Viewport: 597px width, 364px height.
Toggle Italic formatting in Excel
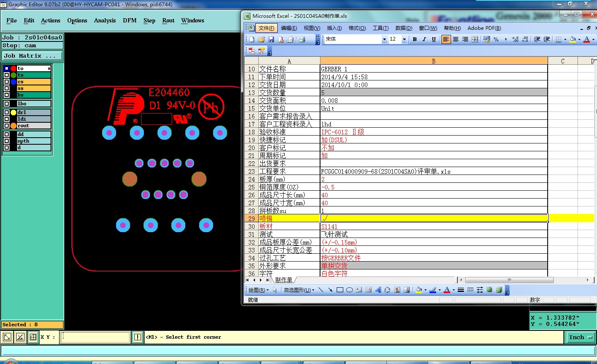pyautogui.click(x=424, y=39)
